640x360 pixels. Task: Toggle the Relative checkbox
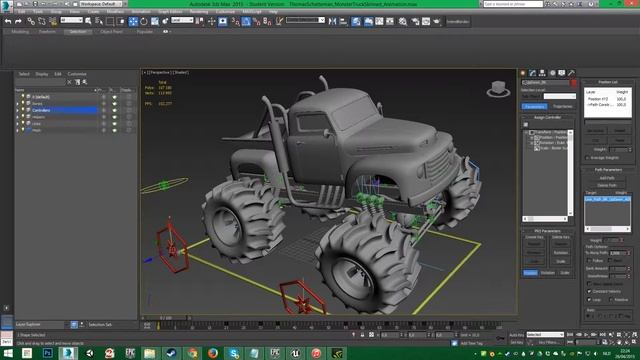coord(611,299)
